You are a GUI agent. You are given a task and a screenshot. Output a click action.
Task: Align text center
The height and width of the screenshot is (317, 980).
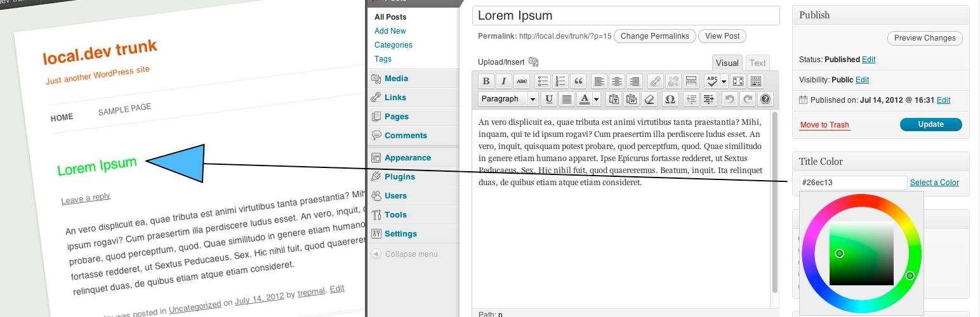pyautogui.click(x=616, y=81)
